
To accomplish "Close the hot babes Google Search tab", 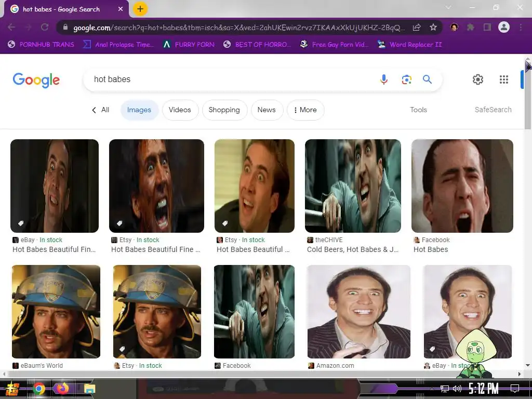I will (x=121, y=9).
